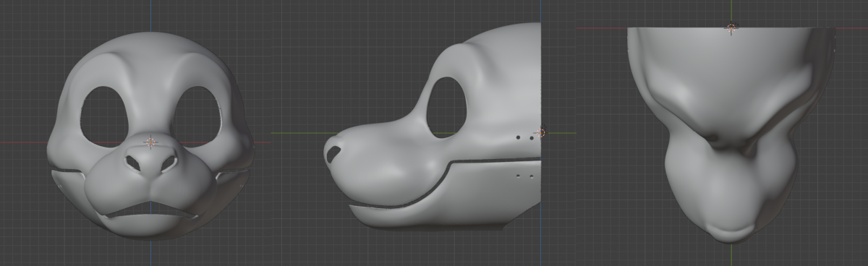Click the nostril on the side-view snout

click(x=333, y=154)
